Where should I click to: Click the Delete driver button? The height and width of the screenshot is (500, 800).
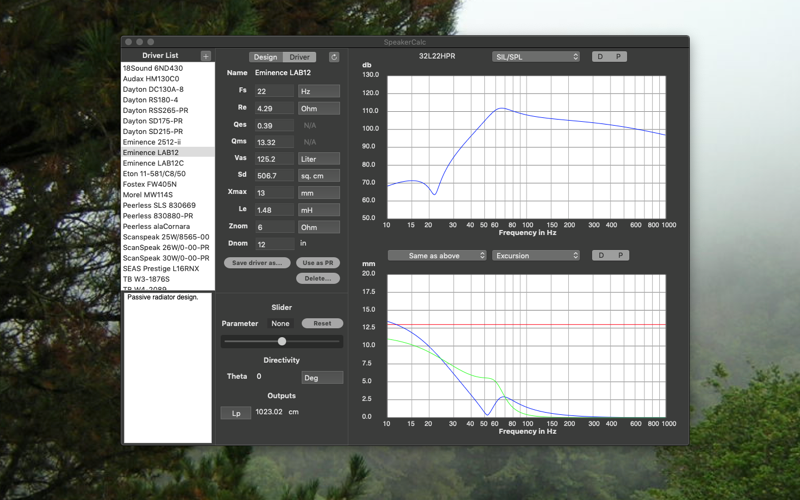tap(318, 279)
